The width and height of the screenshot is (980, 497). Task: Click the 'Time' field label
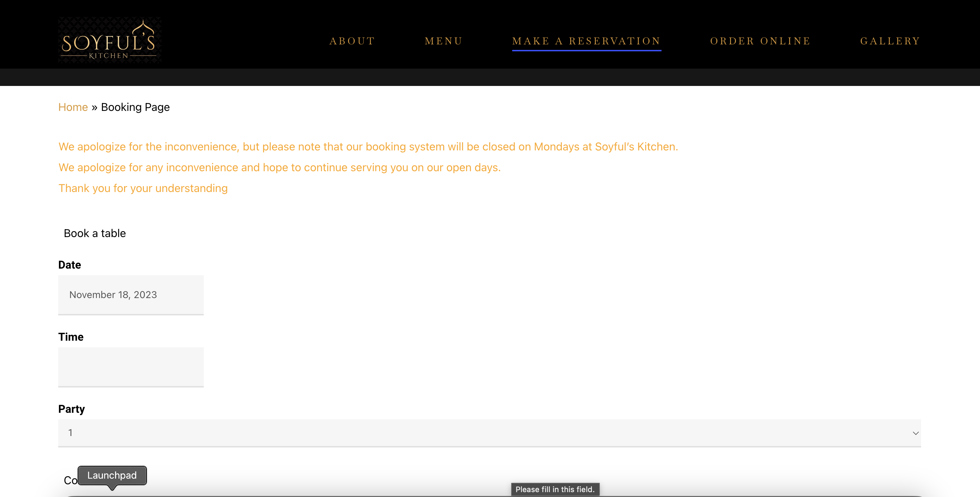[x=71, y=337]
